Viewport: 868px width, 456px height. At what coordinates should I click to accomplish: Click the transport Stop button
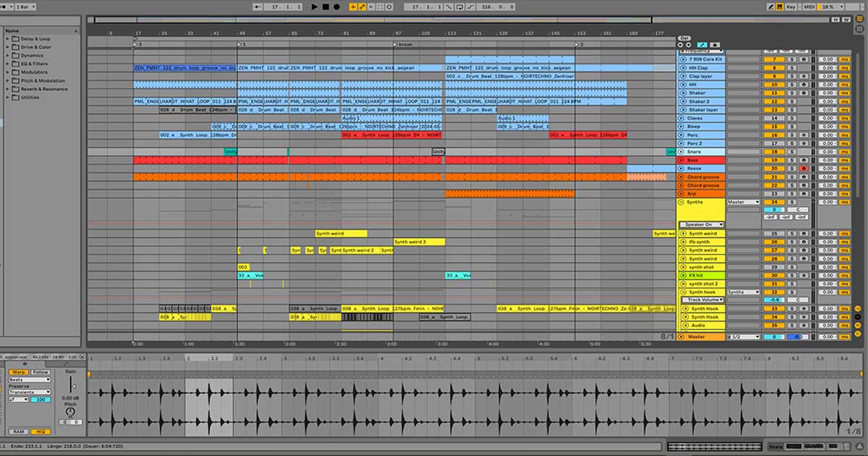tap(325, 7)
